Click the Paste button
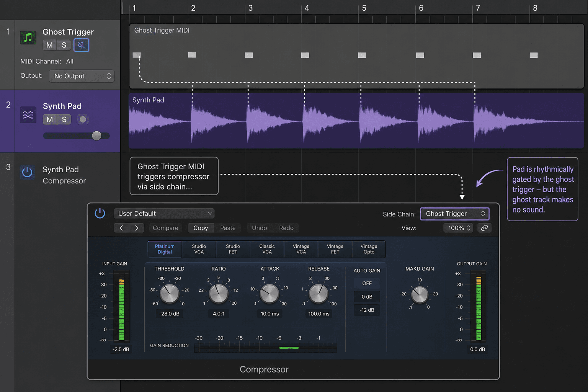The width and height of the screenshot is (588, 392). [228, 228]
